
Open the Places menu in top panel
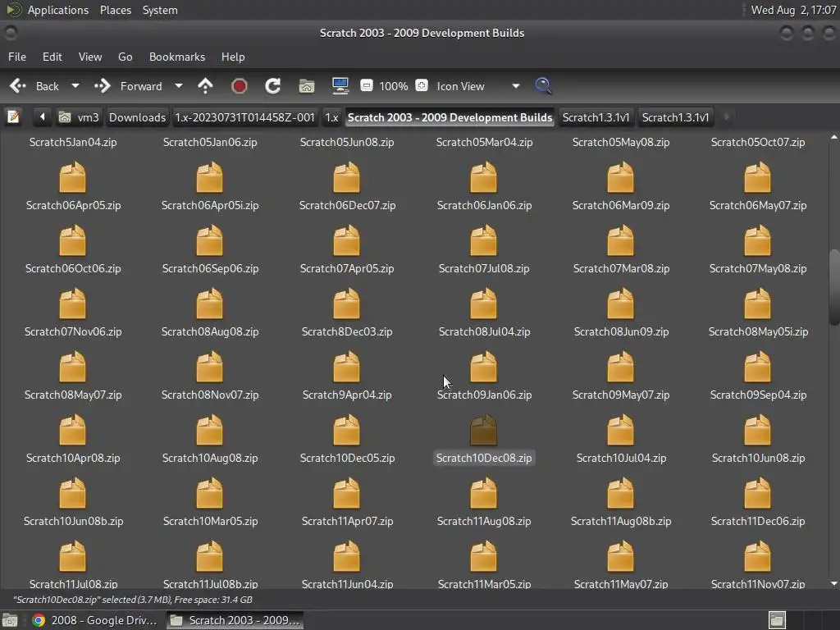pyautogui.click(x=115, y=10)
